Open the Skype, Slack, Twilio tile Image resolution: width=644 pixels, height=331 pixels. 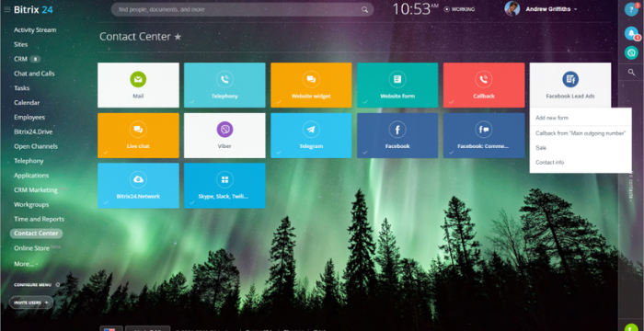pos(224,186)
